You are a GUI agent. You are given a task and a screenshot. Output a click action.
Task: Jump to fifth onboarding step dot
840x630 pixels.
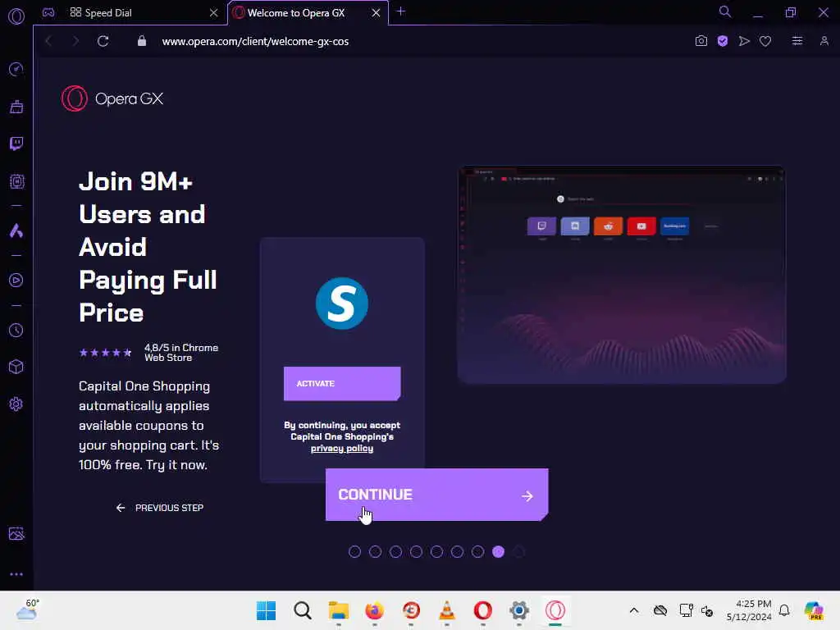(x=436, y=552)
